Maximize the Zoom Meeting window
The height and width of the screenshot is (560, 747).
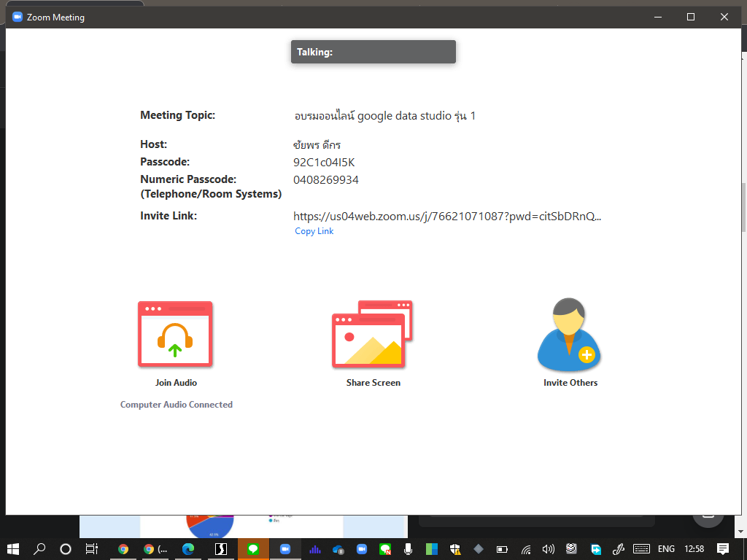coord(691,17)
